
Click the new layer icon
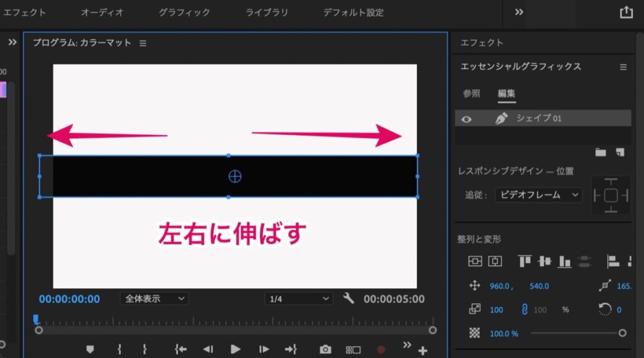tap(620, 153)
